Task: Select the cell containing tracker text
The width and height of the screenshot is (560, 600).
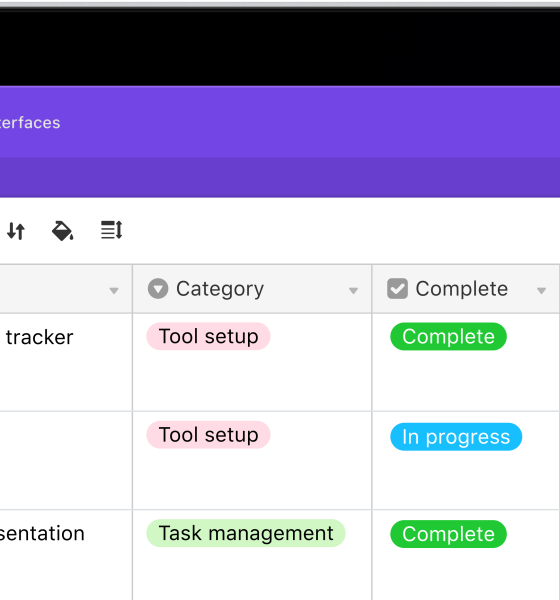Action: (x=66, y=362)
